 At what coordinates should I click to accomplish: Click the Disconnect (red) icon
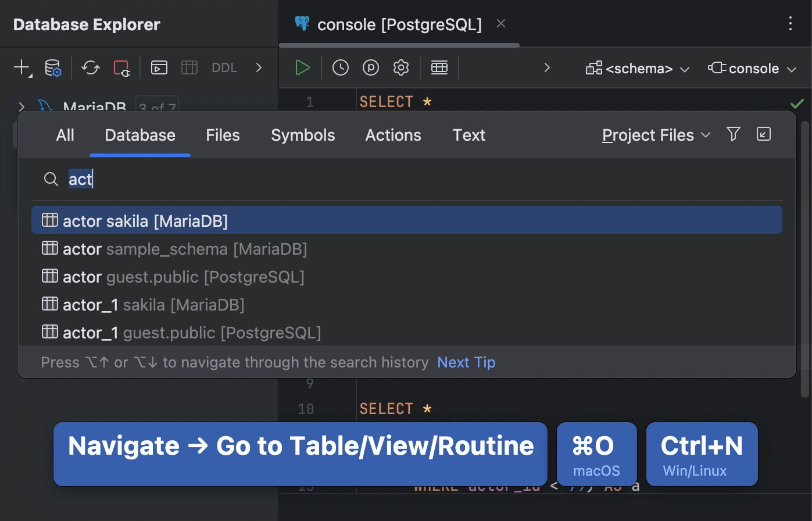[x=121, y=68]
